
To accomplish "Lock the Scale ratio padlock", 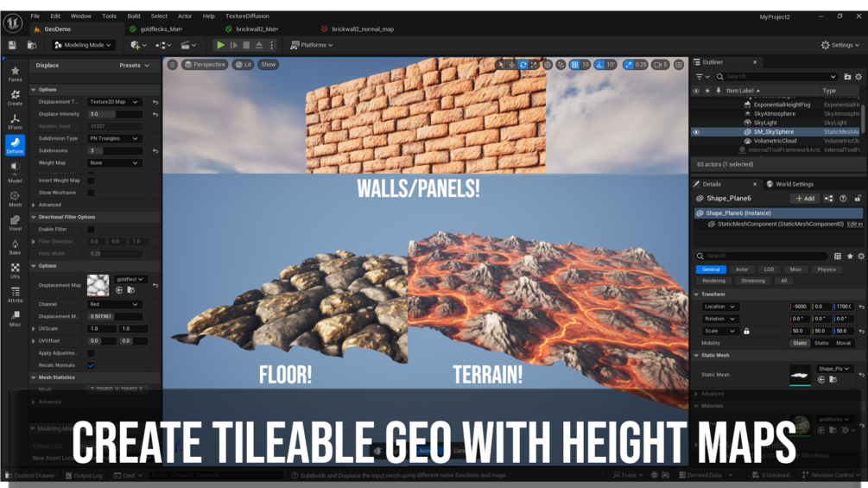I will tap(746, 331).
